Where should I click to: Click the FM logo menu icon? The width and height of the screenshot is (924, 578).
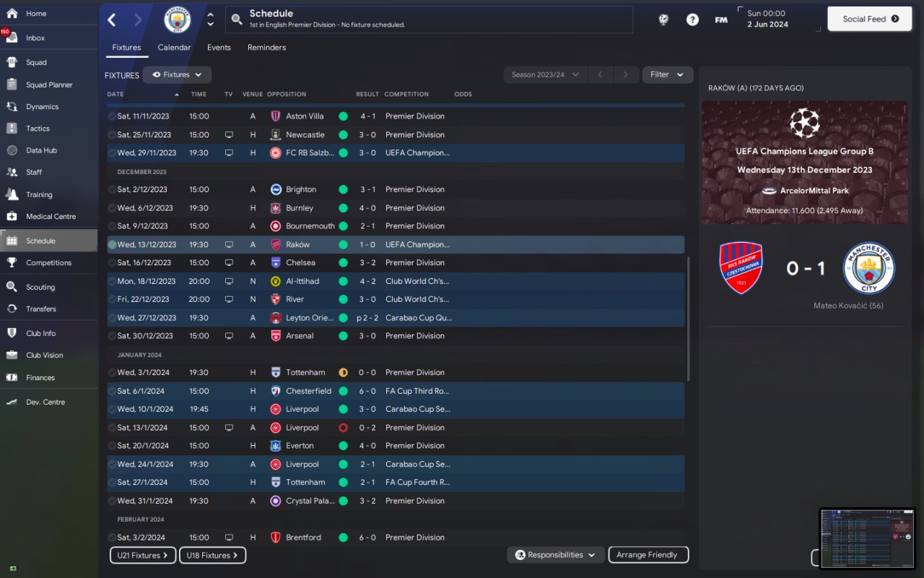[x=720, y=20]
